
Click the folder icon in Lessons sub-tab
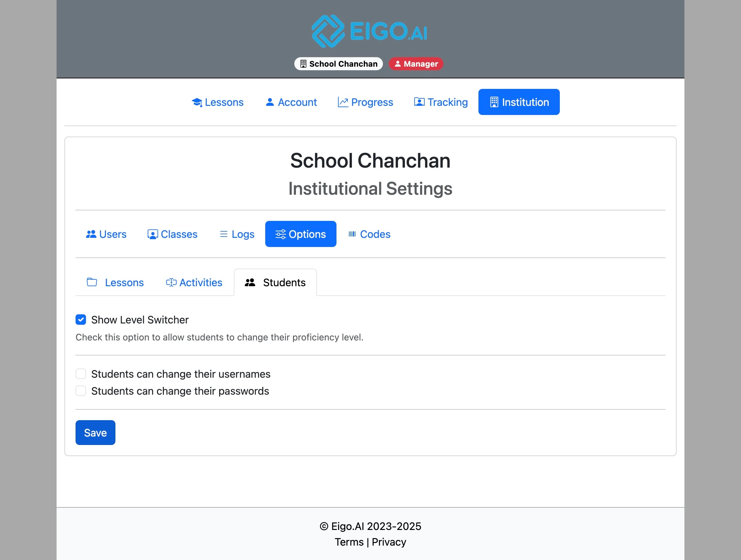[92, 282]
